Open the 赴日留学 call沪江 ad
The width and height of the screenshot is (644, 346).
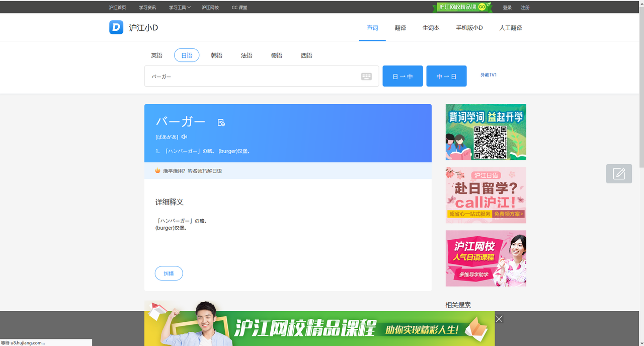486,195
